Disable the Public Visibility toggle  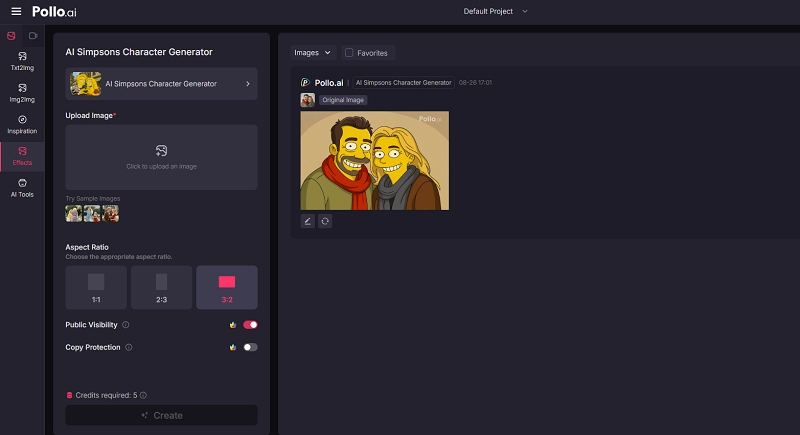tap(250, 325)
